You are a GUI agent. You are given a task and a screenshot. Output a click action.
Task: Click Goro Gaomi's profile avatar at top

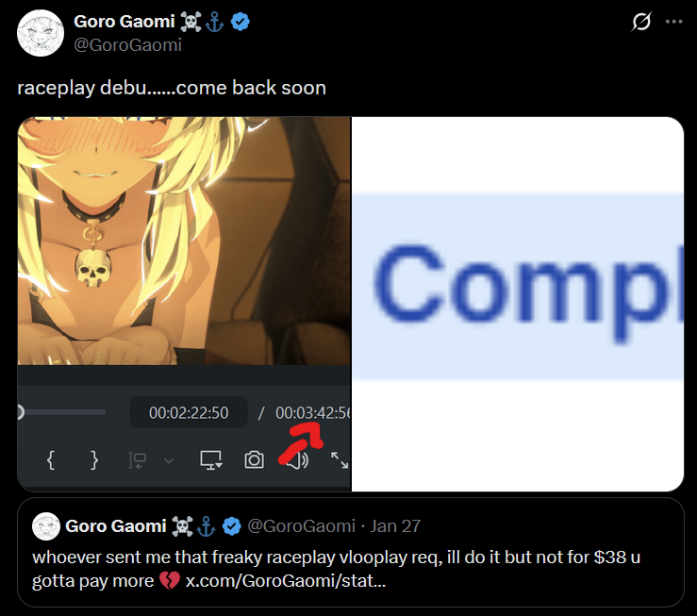click(41, 33)
